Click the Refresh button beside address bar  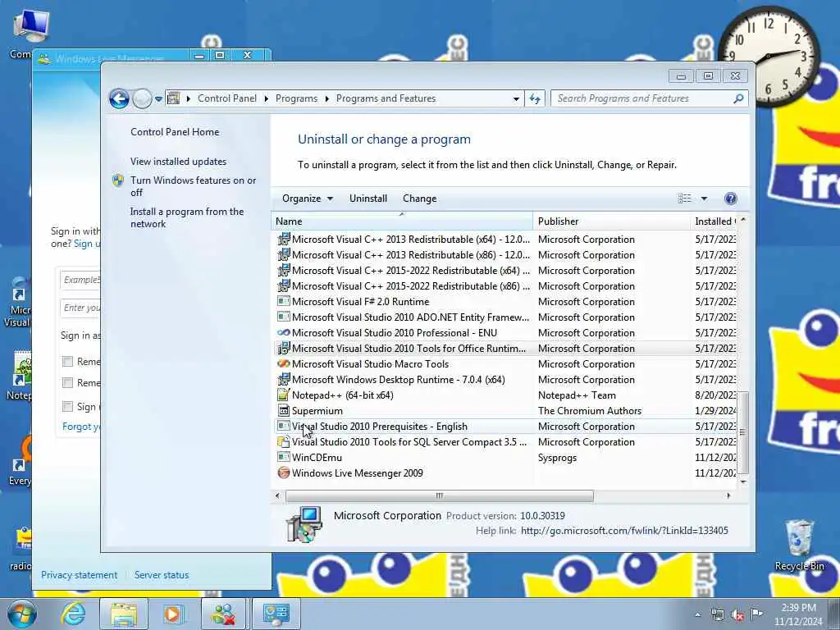(x=535, y=98)
